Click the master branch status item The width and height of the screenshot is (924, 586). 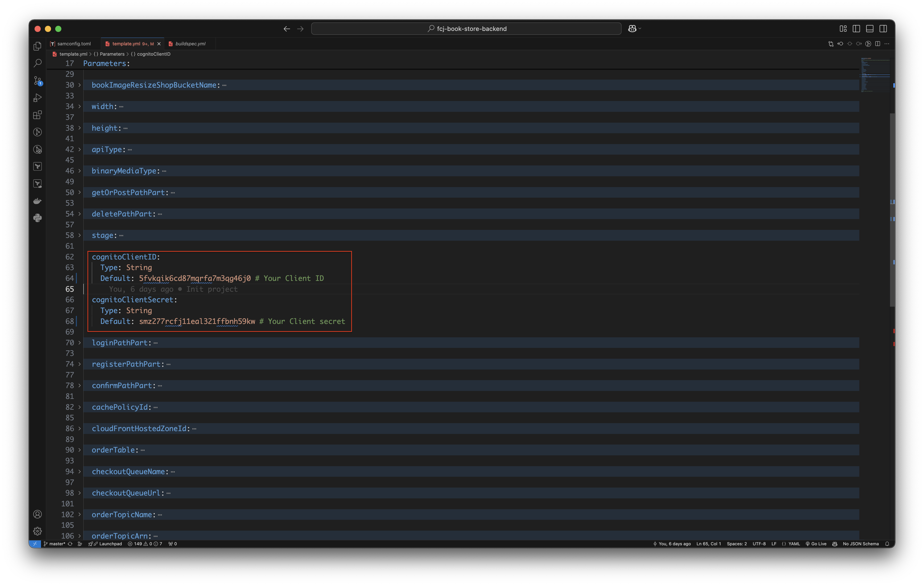coord(54,544)
